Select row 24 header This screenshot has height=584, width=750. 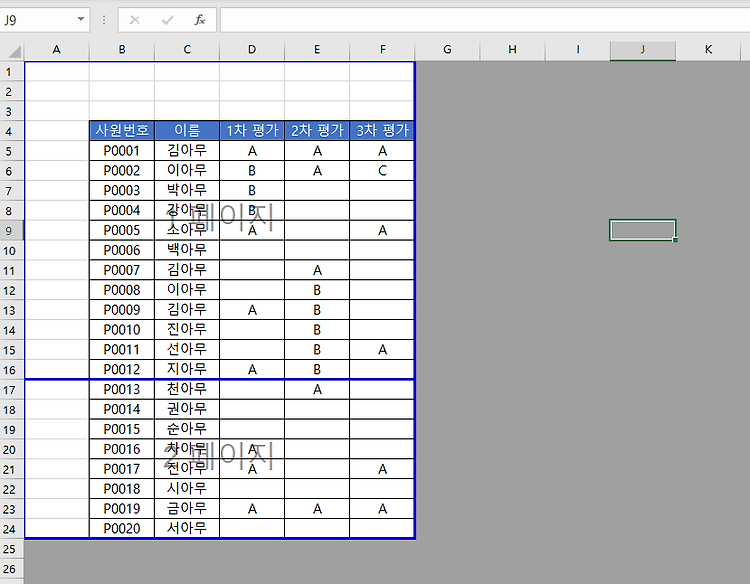[x=11, y=529]
